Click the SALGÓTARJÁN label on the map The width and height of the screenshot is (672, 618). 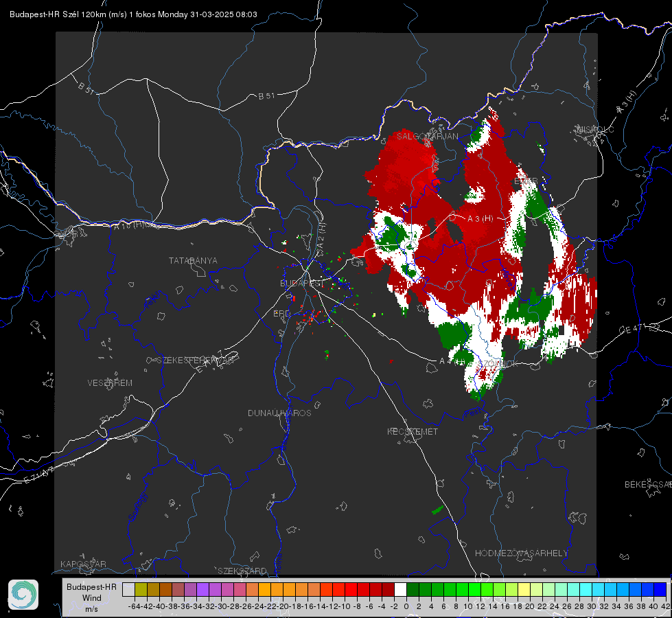click(x=427, y=137)
